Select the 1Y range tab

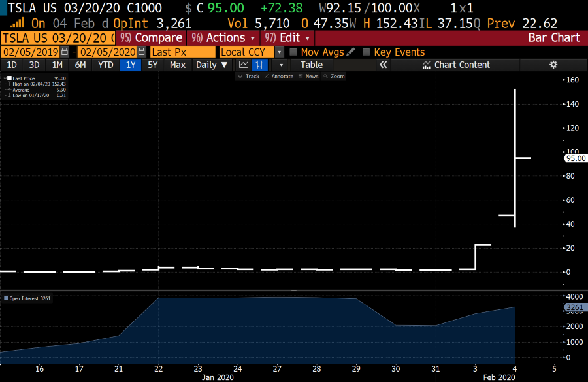(131, 65)
